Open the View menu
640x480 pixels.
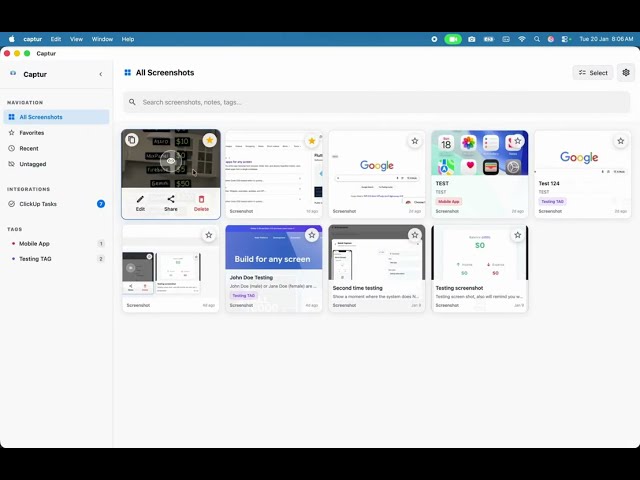[76, 39]
